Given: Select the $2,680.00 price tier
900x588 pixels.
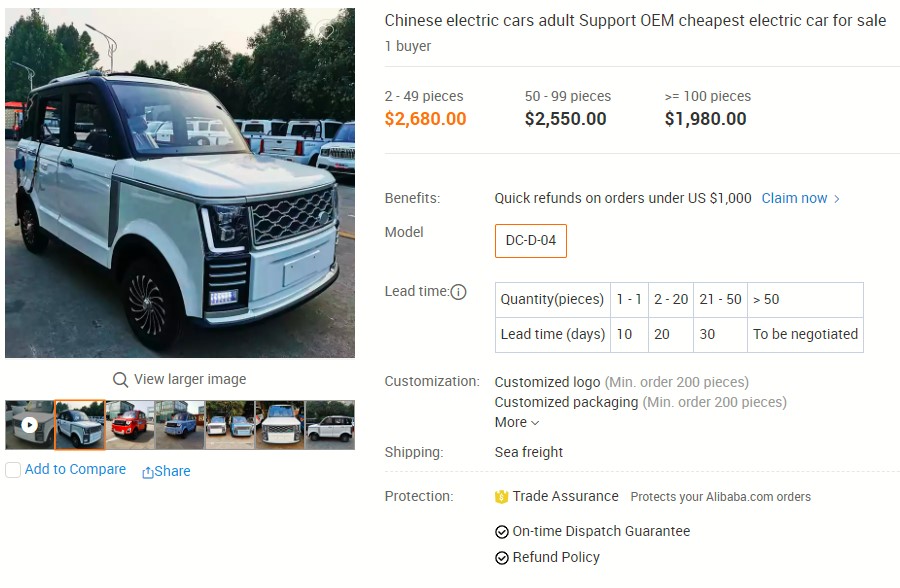Looking at the screenshot, I should coord(425,118).
